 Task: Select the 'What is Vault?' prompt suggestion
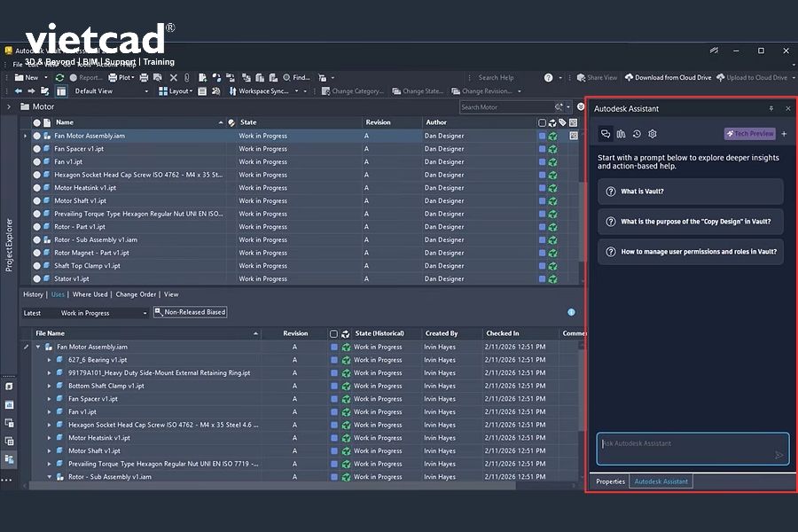click(691, 192)
